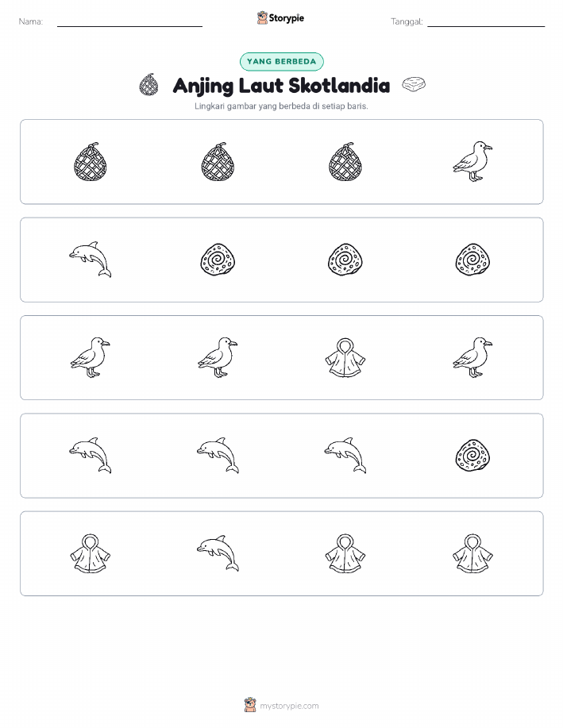Click the Storypie logo at top
563x728 pixels.
coord(280,18)
